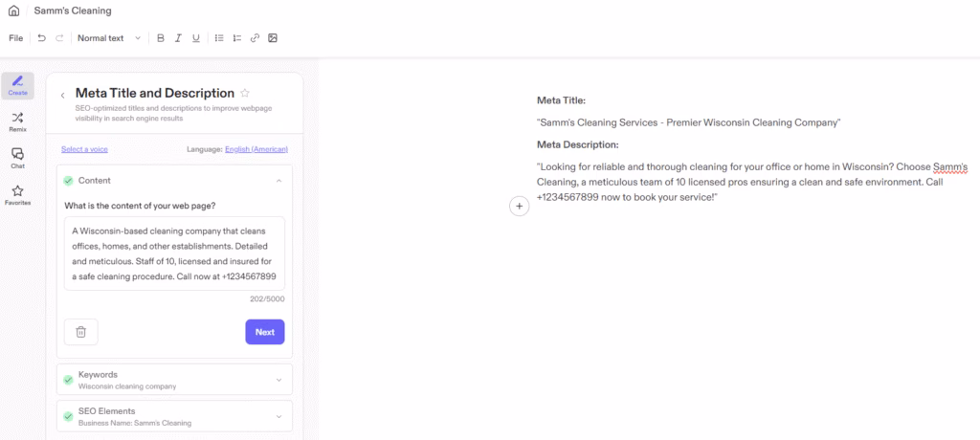Open the File menu

(15, 38)
